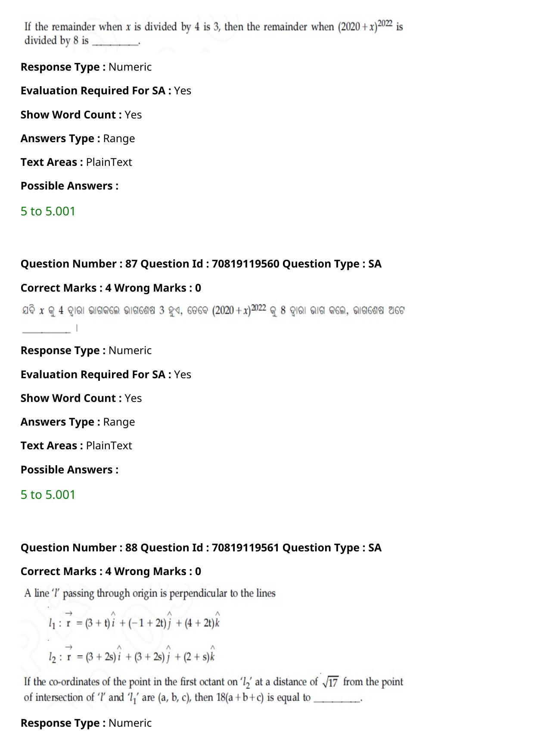Click the first 'Possible Answers :' label
534x756 pixels.
pos(69,186)
